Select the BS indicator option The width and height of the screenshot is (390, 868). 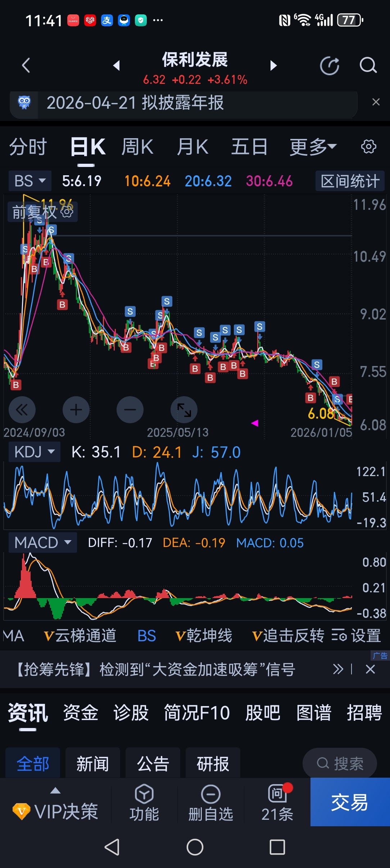point(147,636)
